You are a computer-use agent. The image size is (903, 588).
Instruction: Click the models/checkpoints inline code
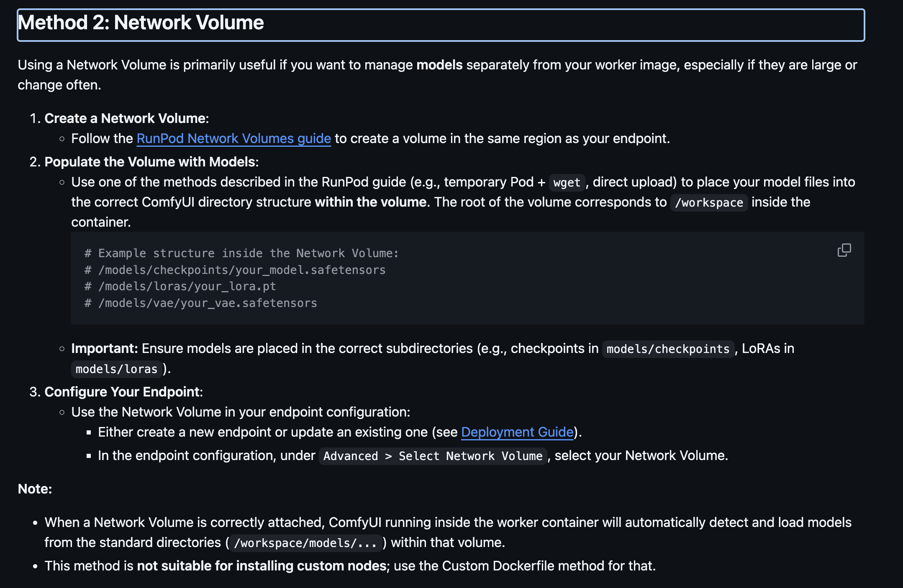click(x=668, y=349)
